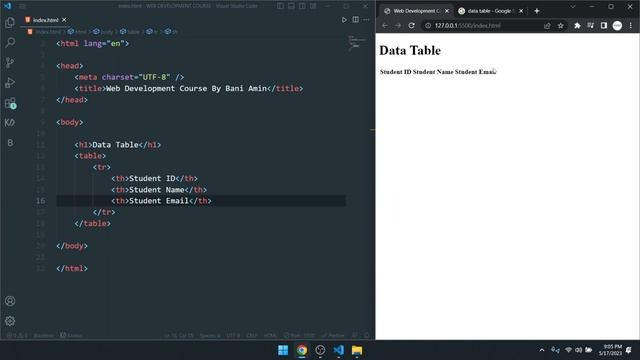Click the table breadcrumb item
The width and height of the screenshot is (640, 360).
[x=130, y=32]
